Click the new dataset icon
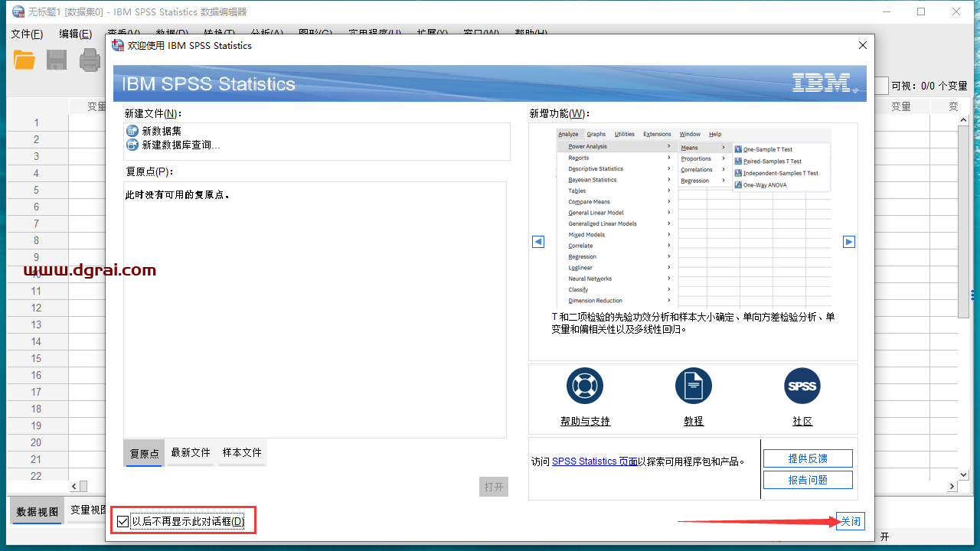This screenshot has width=980, height=551. (132, 131)
